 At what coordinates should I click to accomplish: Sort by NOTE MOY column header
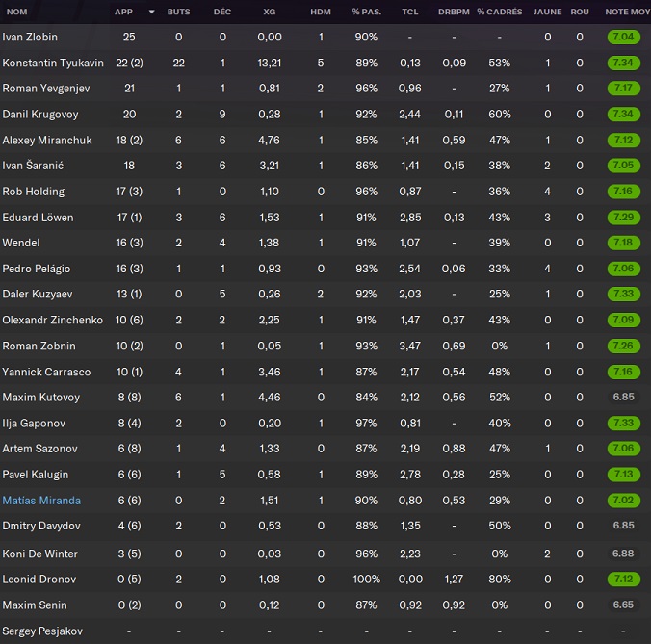point(627,12)
